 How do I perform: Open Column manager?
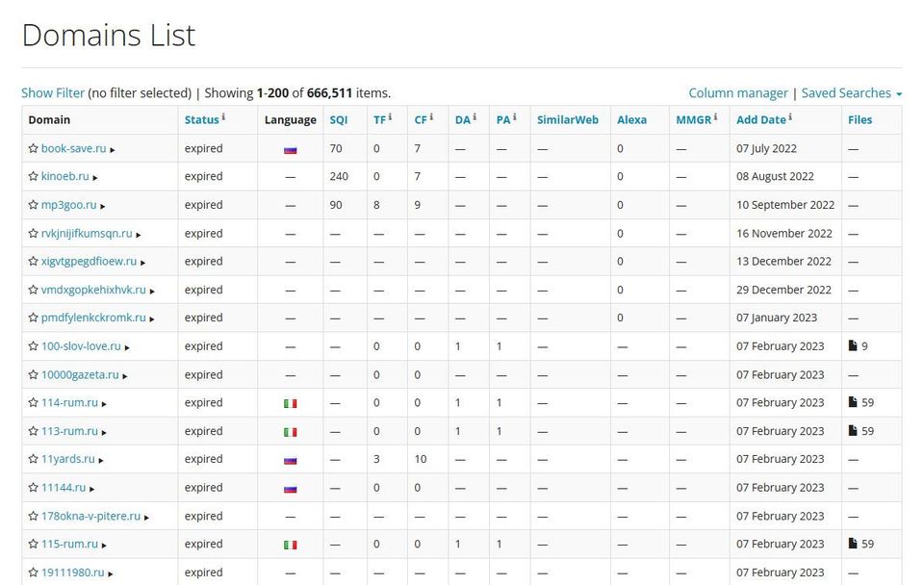click(738, 93)
